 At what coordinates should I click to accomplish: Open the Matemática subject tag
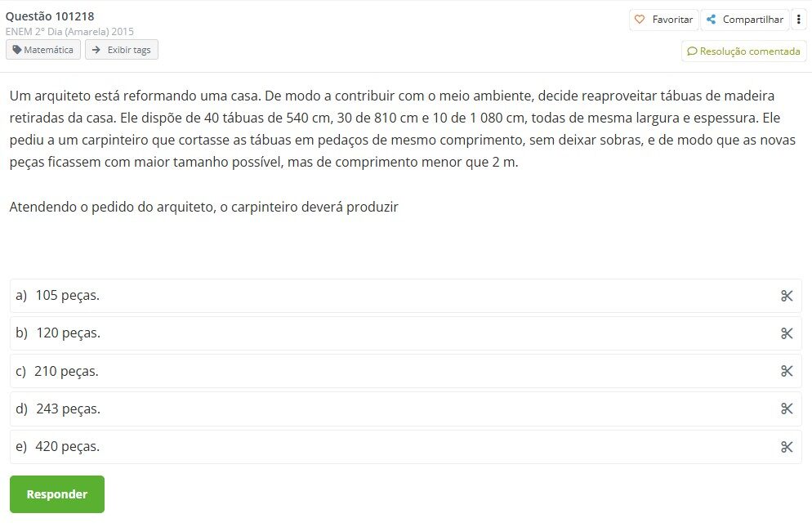click(42, 49)
